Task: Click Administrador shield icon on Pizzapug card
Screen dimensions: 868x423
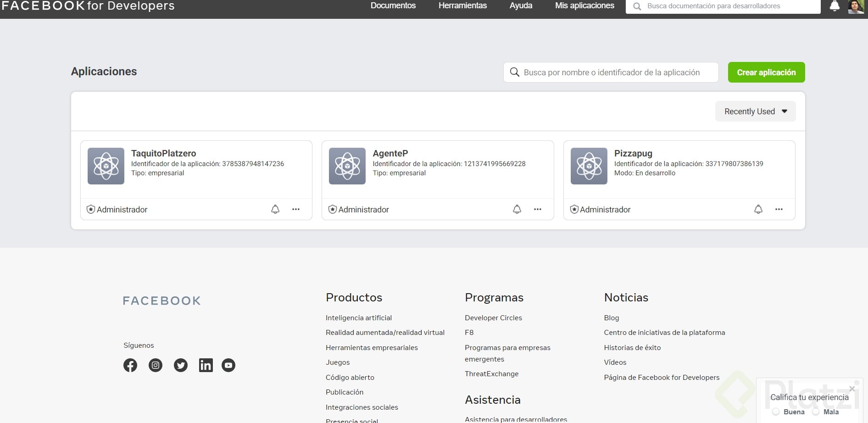Action: coord(574,210)
